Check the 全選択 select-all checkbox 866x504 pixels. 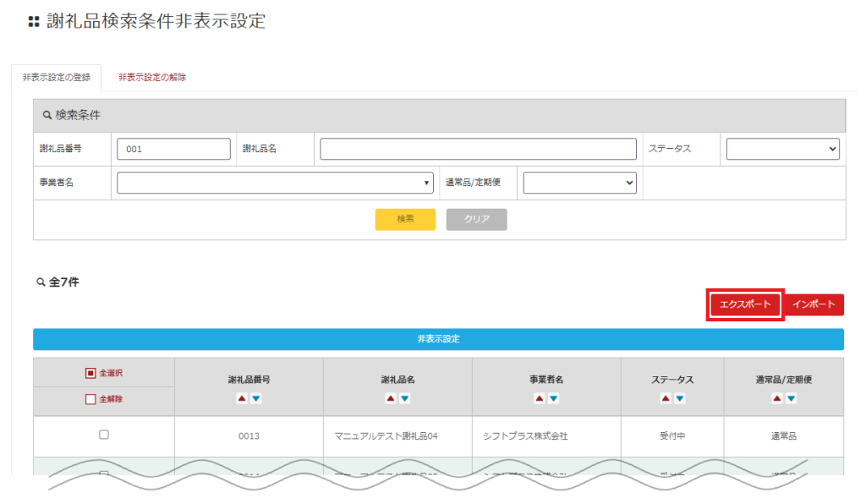pyautogui.click(x=90, y=373)
